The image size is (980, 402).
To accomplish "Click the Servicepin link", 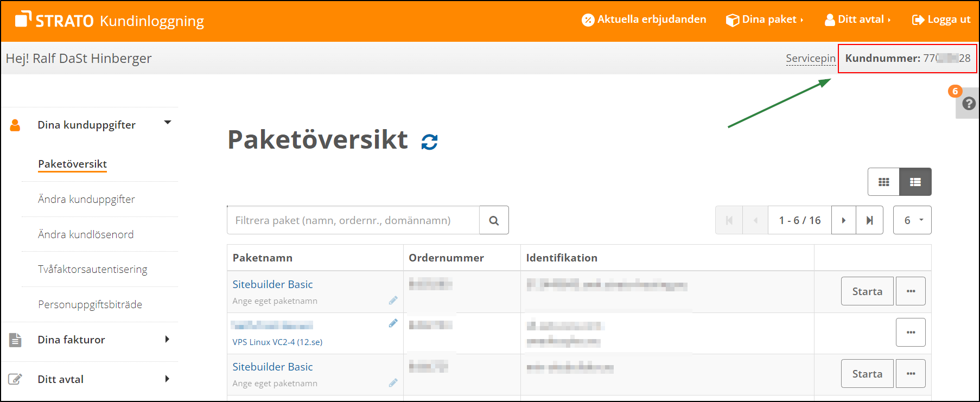I will [811, 58].
